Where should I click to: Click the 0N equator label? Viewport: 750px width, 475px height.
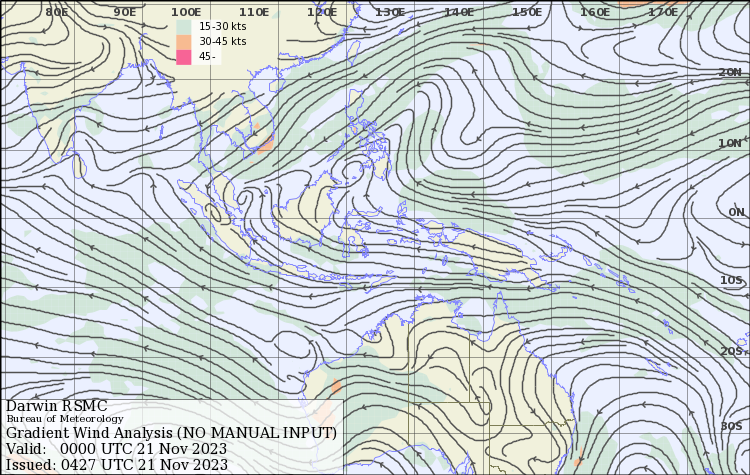[736, 212]
